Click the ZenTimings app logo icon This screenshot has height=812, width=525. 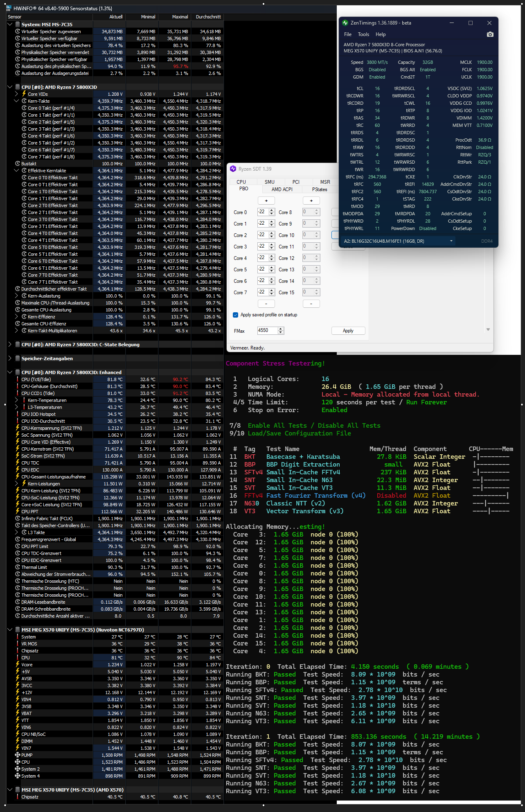pyautogui.click(x=345, y=23)
